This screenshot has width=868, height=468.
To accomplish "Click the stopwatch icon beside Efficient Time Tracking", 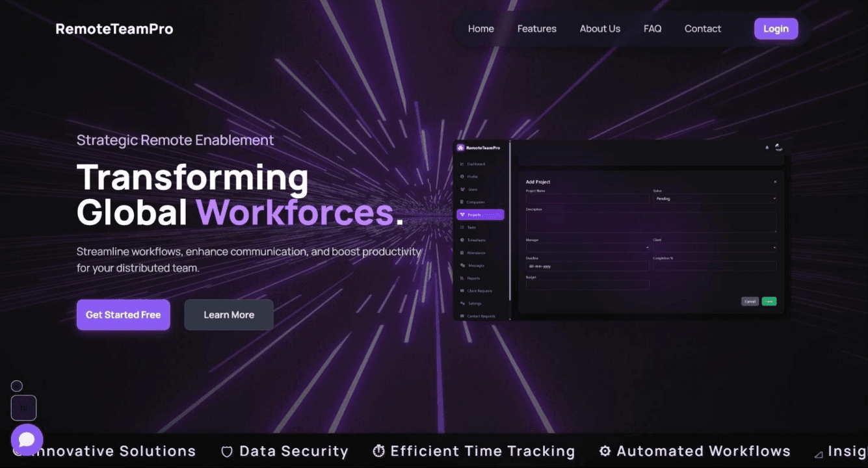I will [x=378, y=451].
